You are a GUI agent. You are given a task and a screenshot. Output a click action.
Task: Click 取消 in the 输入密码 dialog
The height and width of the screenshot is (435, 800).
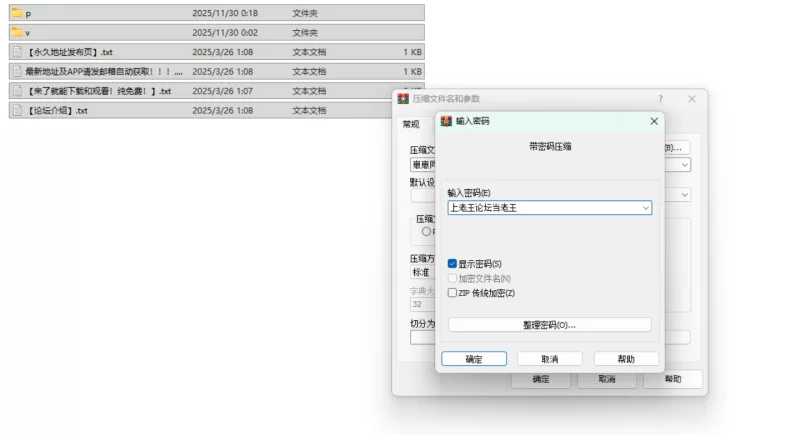(x=549, y=359)
